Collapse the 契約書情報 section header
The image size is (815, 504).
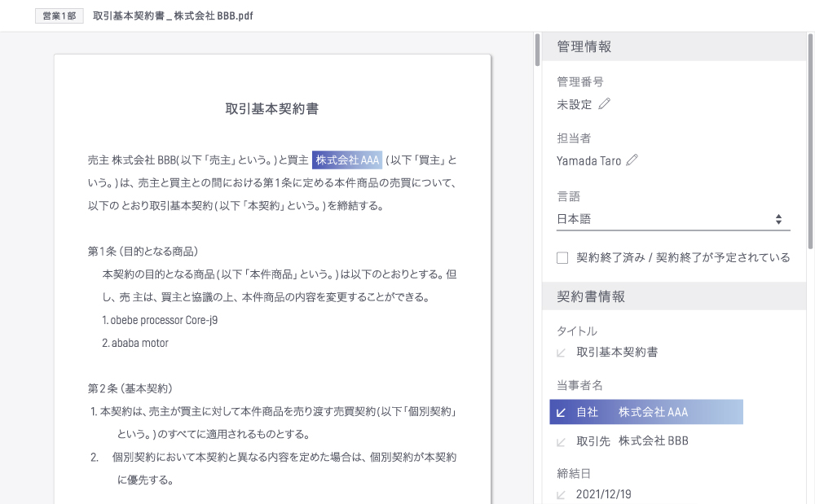(x=674, y=296)
